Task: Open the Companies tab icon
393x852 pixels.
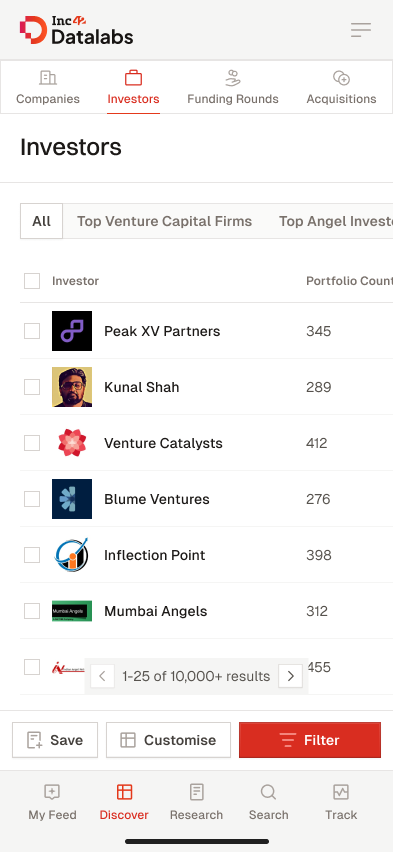Action: (48, 78)
